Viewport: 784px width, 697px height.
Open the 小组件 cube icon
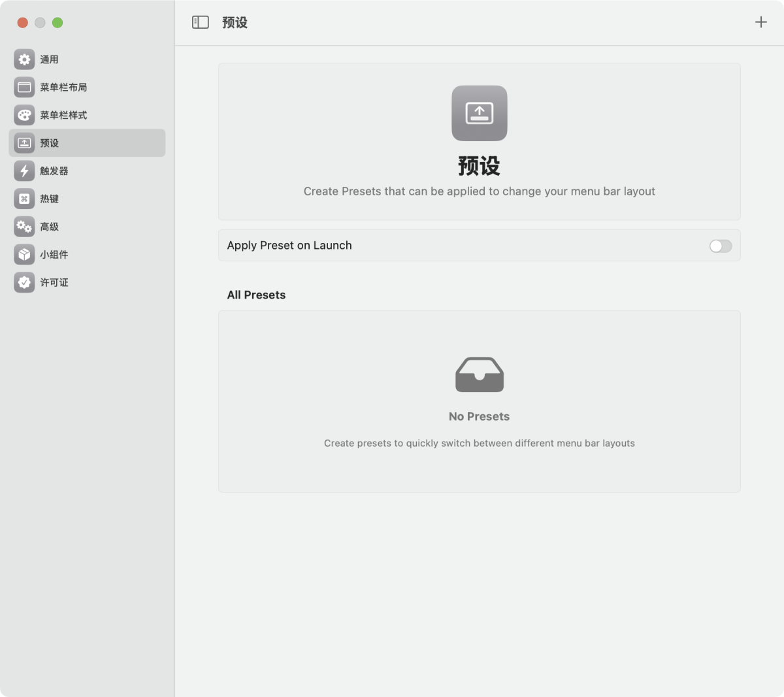click(x=24, y=254)
